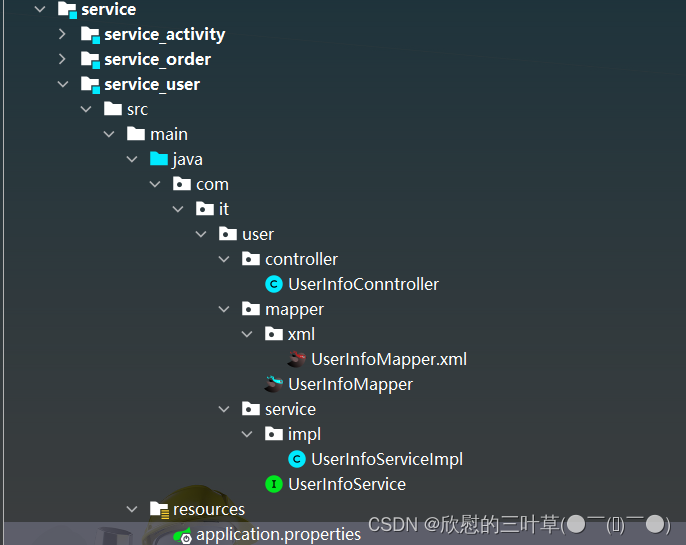The width and height of the screenshot is (686, 545).
Task: Click the main folder icon
Action: click(136, 134)
